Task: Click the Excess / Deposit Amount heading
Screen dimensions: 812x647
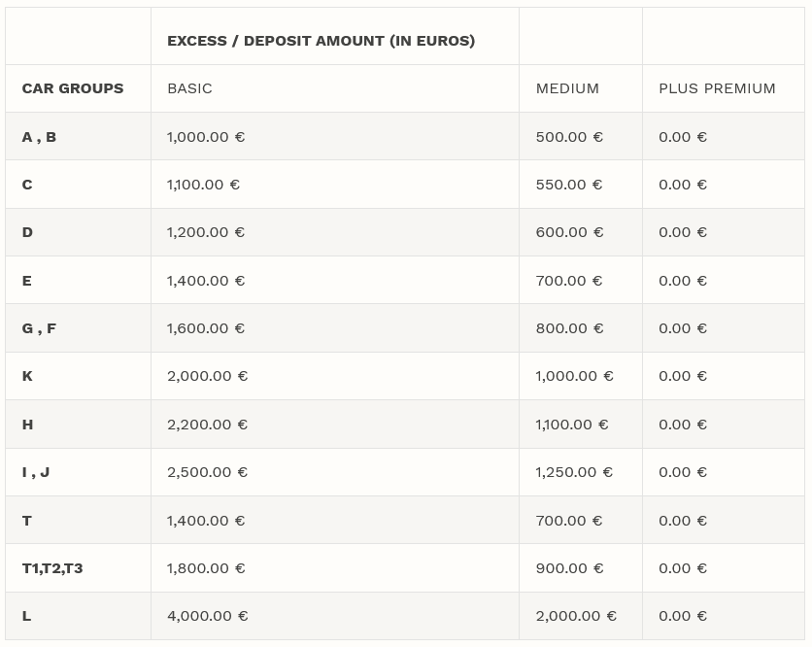Action: (321, 41)
